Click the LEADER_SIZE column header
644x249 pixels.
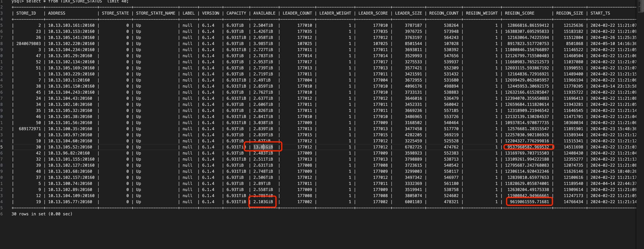(x=409, y=13)
